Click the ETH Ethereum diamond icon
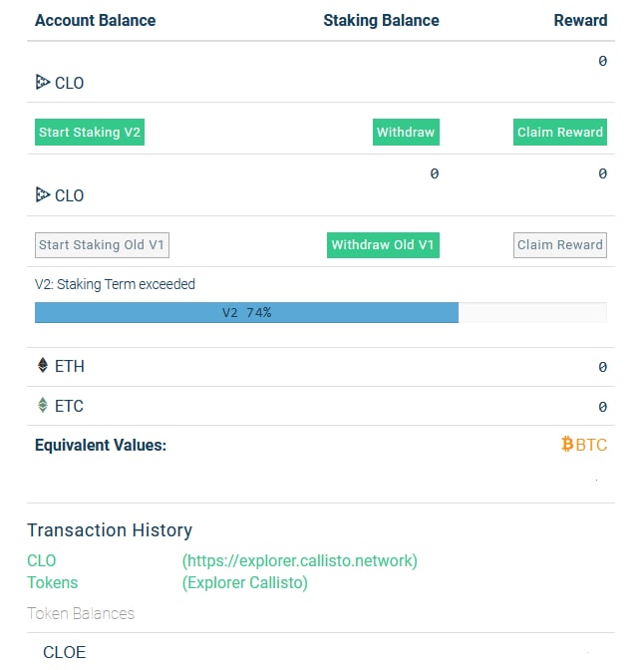The width and height of the screenshot is (644, 670). point(43,366)
